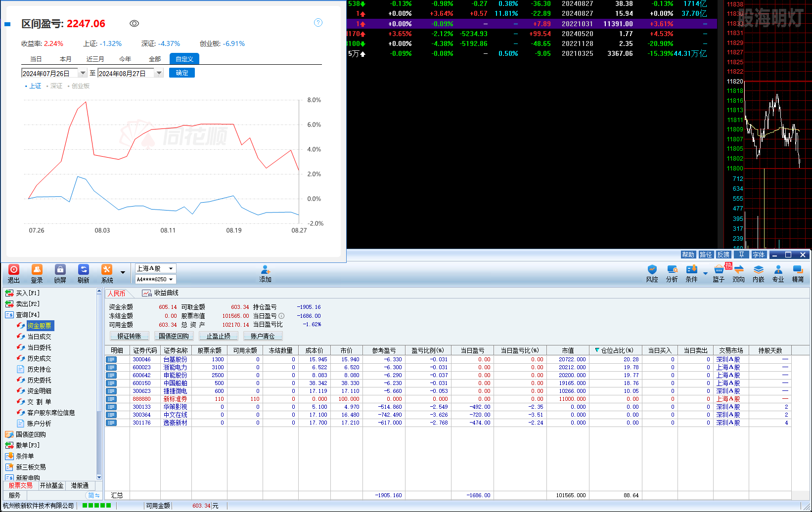Screen dimensions: 812x512
Task: Toggle 创业板 index line in chart legend
Action: (x=79, y=86)
